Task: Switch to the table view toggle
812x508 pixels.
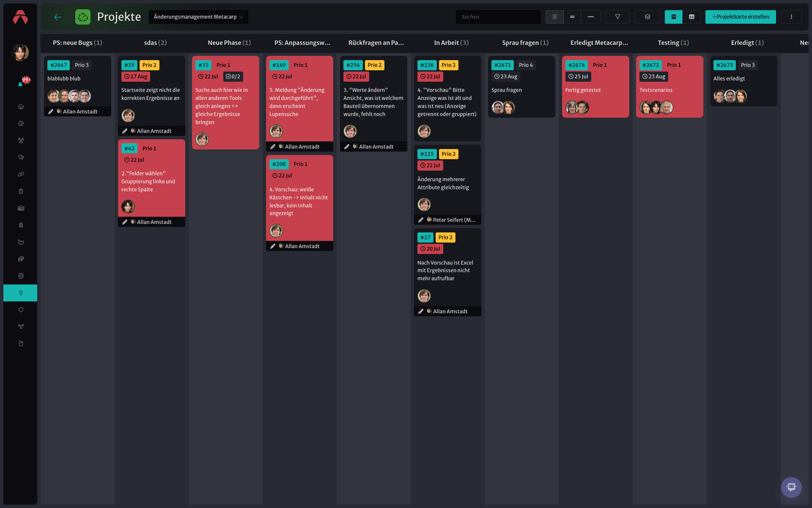Action: tap(692, 17)
